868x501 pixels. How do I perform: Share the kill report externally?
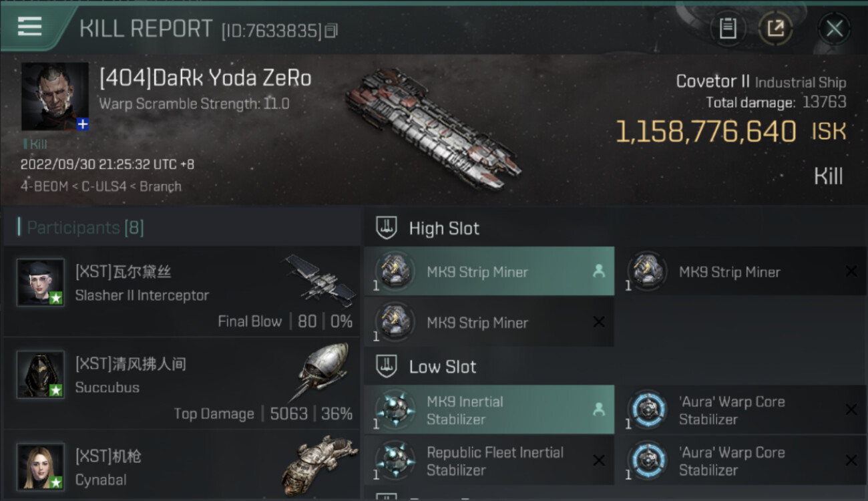click(775, 28)
